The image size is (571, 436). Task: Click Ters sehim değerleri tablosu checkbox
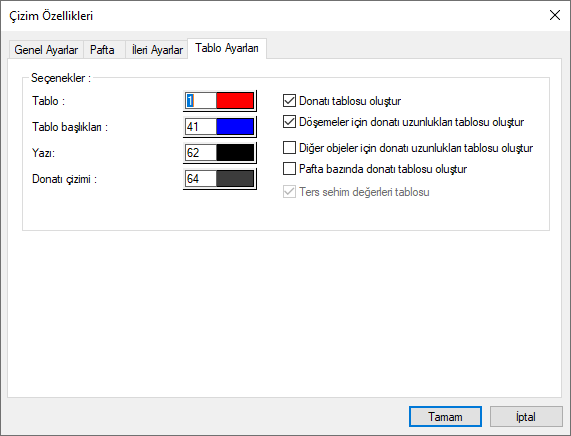tap(289, 192)
